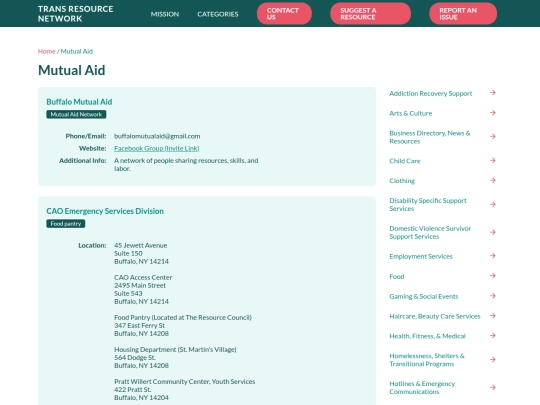Open Haircare, Beauty Care Services category
This screenshot has width=540, height=405.
435,316
